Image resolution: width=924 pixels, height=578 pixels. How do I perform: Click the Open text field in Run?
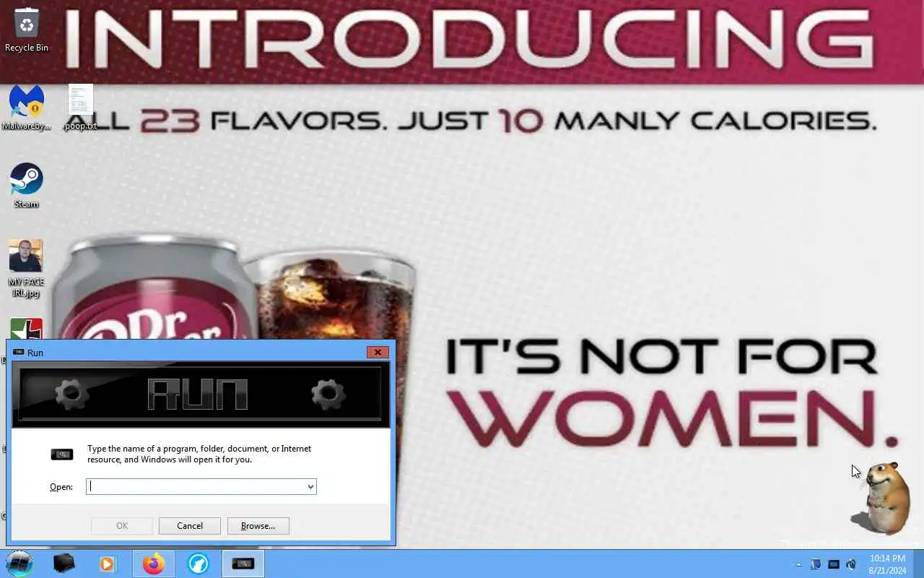(196, 486)
